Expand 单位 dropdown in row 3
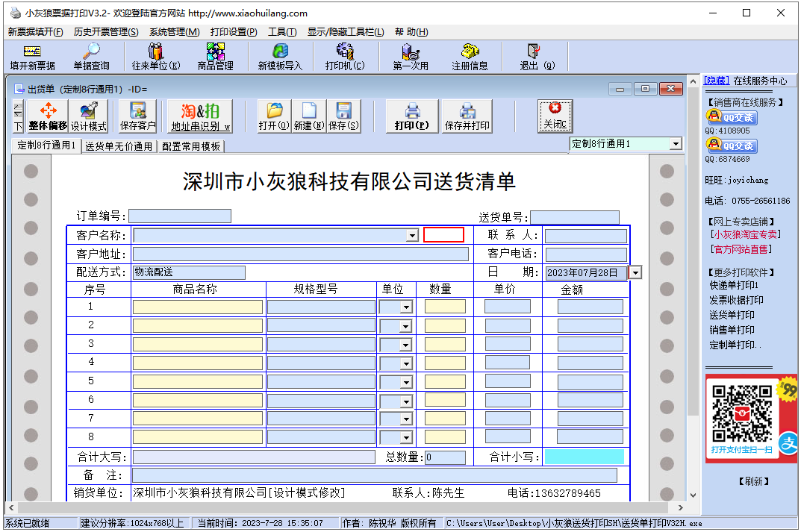This screenshot has width=801, height=532. [406, 345]
